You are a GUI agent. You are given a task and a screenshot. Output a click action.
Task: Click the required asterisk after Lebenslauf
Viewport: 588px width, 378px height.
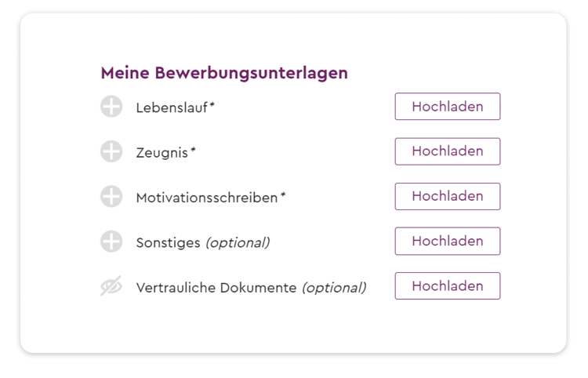coord(212,104)
